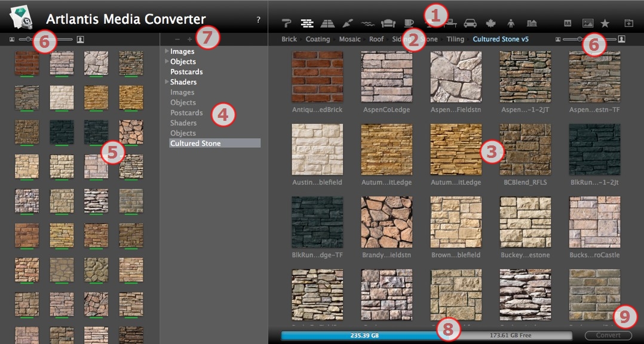This screenshot has height=344, width=644.
Task: Open the BB billboards category icon
Action: [x=568, y=23]
